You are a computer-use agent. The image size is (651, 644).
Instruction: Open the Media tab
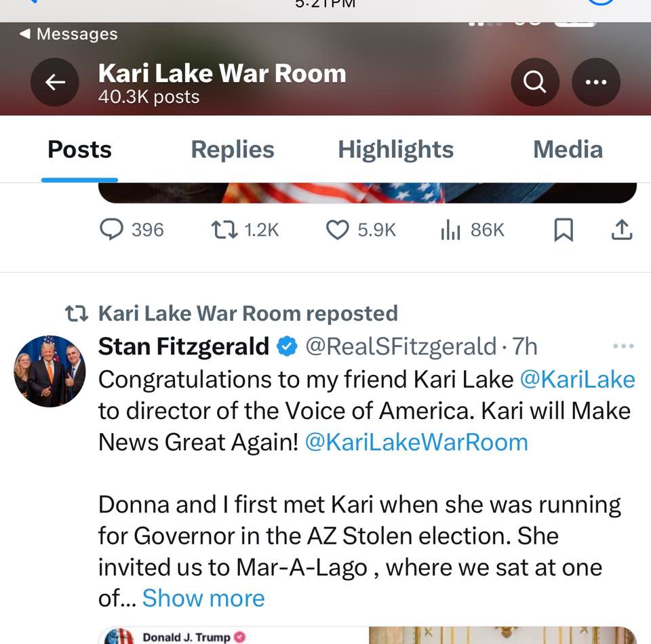[568, 149]
